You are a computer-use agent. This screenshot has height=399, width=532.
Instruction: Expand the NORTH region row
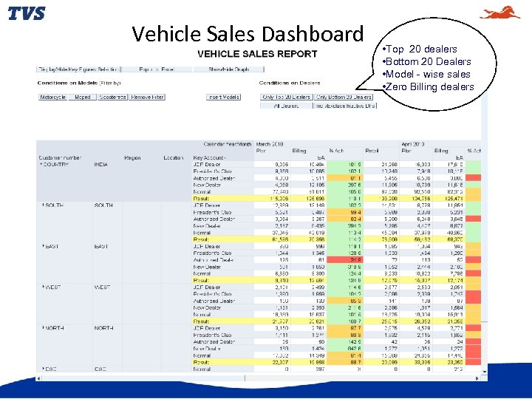(43, 328)
